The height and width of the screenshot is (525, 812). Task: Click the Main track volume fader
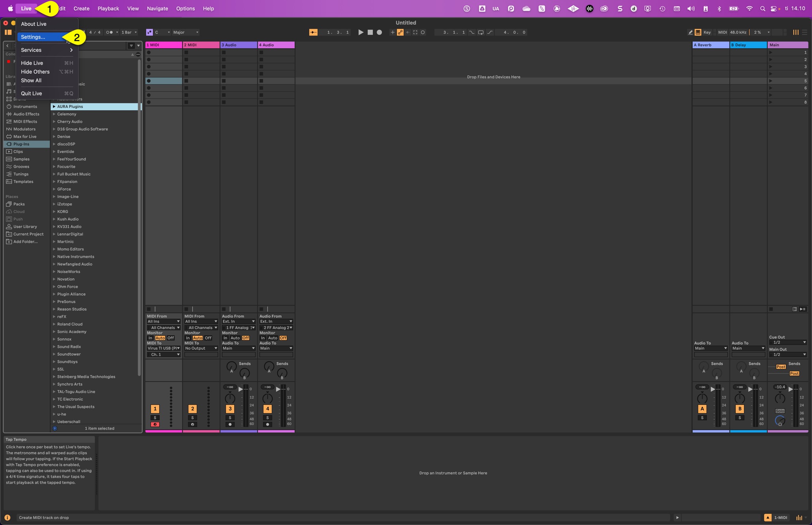pos(791,390)
